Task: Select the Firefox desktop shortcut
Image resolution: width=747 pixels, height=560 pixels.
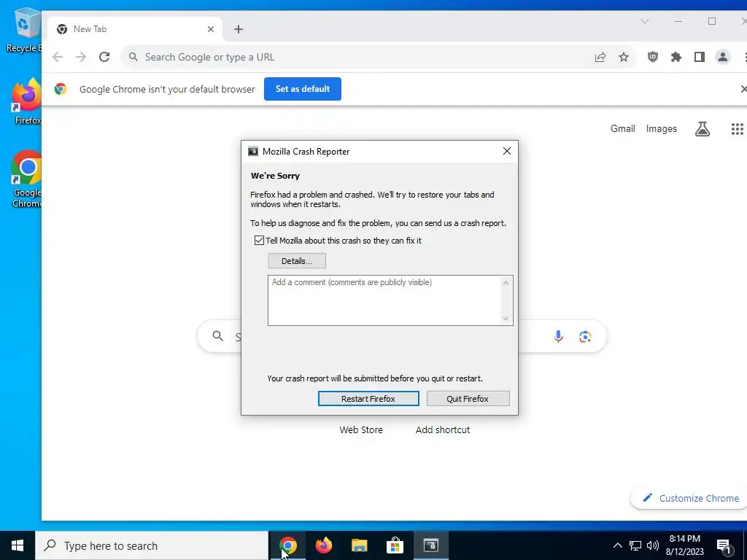Action: [27, 102]
